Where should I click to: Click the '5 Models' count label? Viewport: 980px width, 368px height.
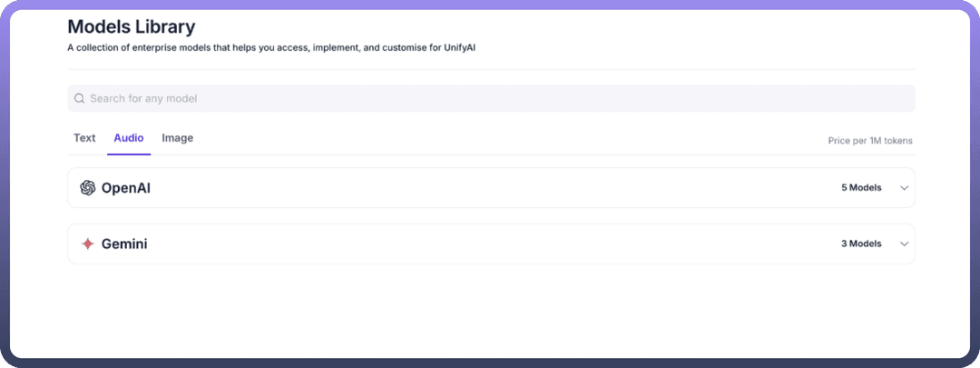pyautogui.click(x=861, y=188)
